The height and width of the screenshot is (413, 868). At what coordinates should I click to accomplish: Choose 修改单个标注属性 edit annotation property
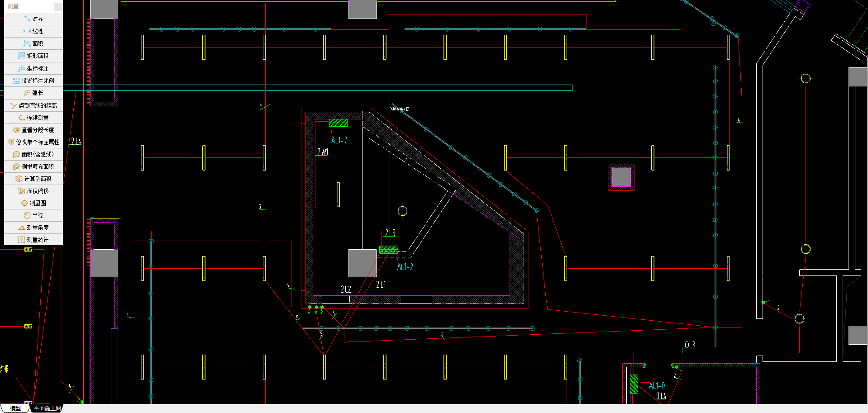33,142
